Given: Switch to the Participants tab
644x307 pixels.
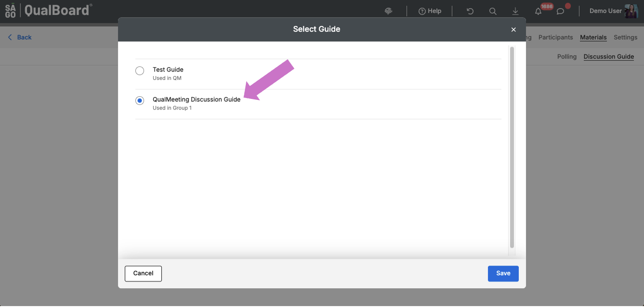Looking at the screenshot, I should tap(555, 38).
